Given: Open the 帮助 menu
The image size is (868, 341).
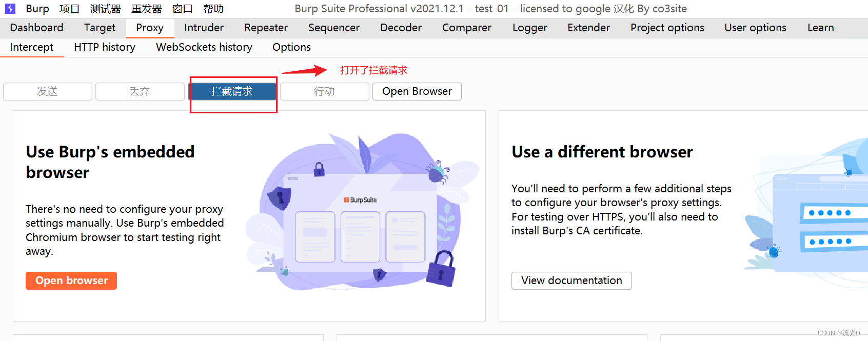Looking at the screenshot, I should pyautogui.click(x=213, y=9).
